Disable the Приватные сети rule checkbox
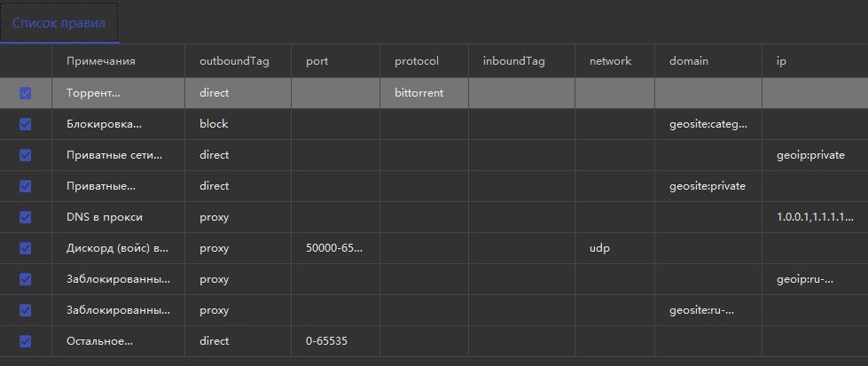The width and height of the screenshot is (868, 366). 26,155
